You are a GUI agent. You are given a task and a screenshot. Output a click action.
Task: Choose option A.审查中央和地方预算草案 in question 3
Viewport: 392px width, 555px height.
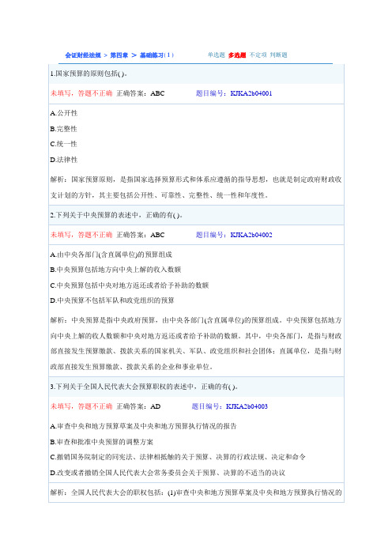click(143, 426)
